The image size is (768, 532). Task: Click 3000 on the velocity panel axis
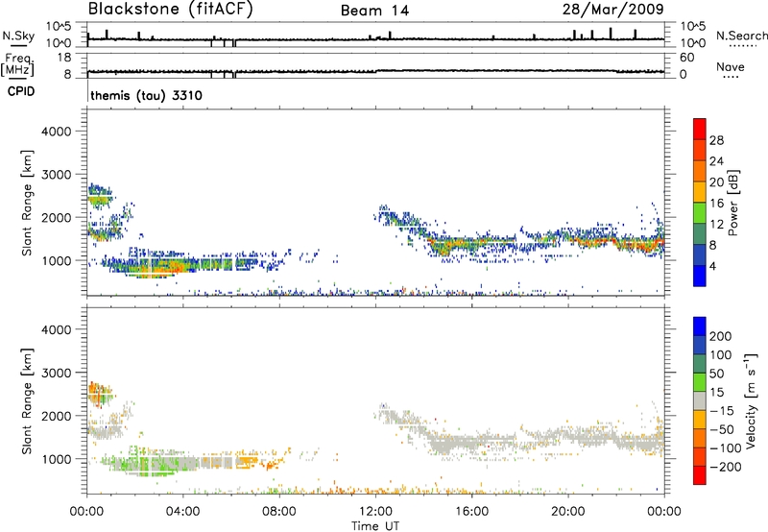[x=56, y=373]
